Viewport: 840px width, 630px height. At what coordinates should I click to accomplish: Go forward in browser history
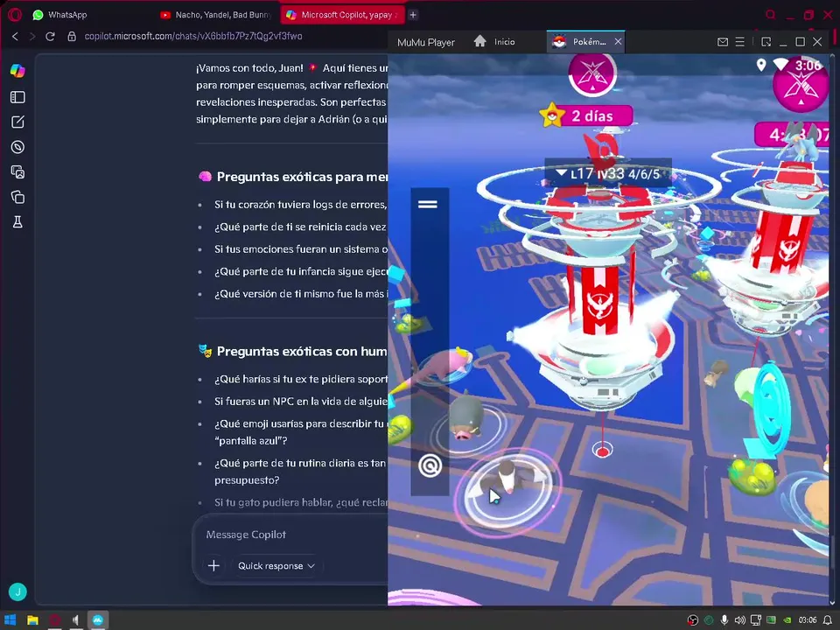tap(32, 37)
